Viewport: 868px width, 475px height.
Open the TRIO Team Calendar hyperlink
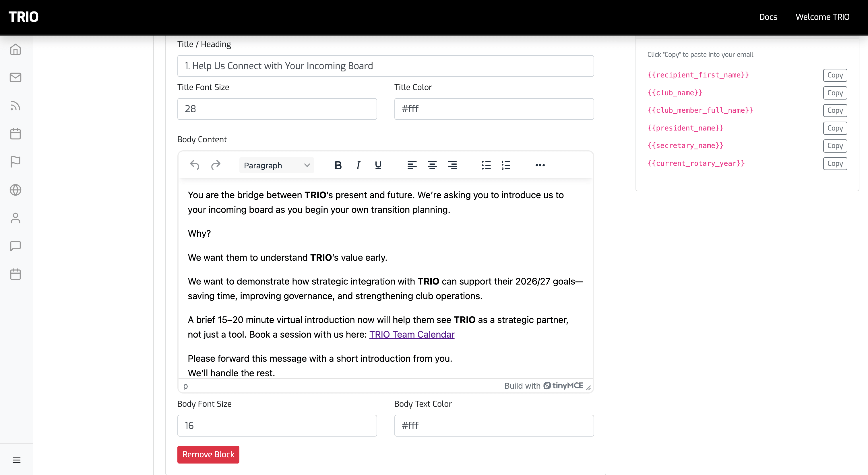[412, 334]
